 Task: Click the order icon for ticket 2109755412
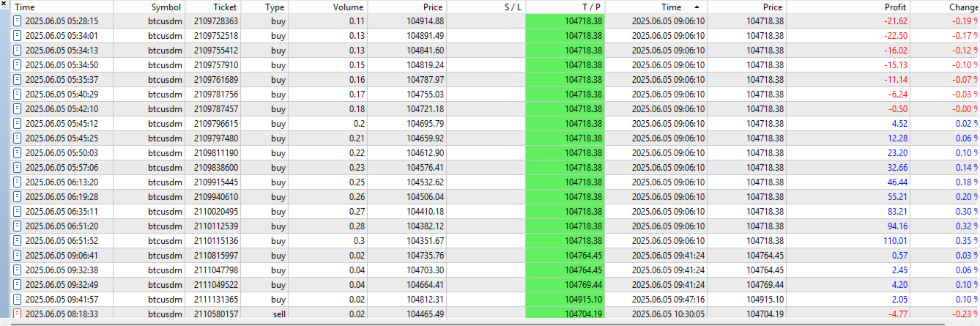(x=18, y=51)
